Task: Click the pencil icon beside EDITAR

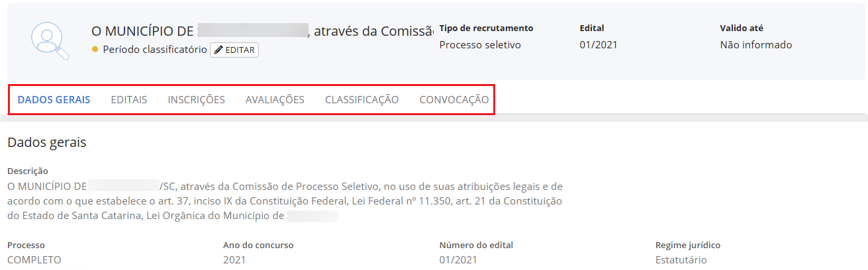Action: point(218,50)
